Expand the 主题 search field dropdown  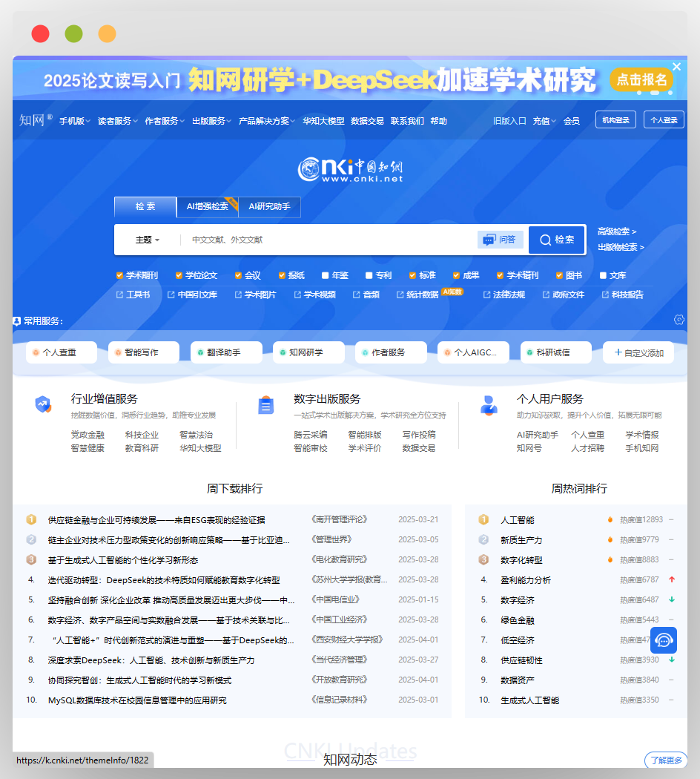[148, 240]
